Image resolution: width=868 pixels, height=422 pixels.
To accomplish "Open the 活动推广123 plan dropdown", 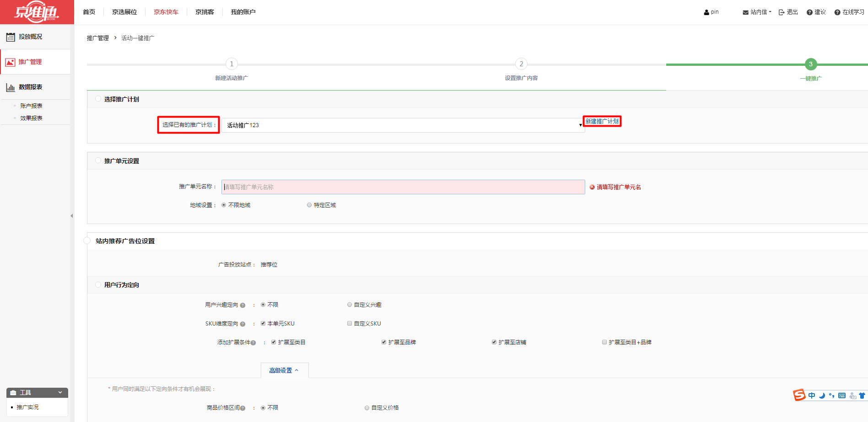I will point(403,125).
